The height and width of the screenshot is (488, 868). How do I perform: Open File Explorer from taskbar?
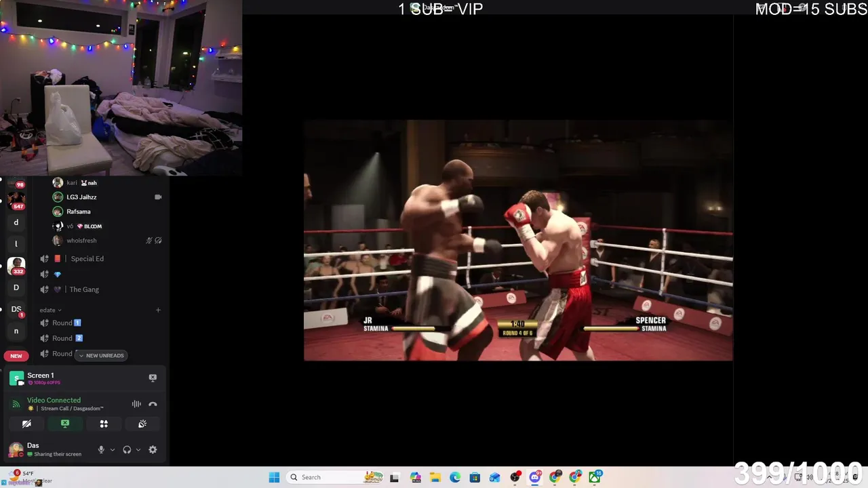435,477
